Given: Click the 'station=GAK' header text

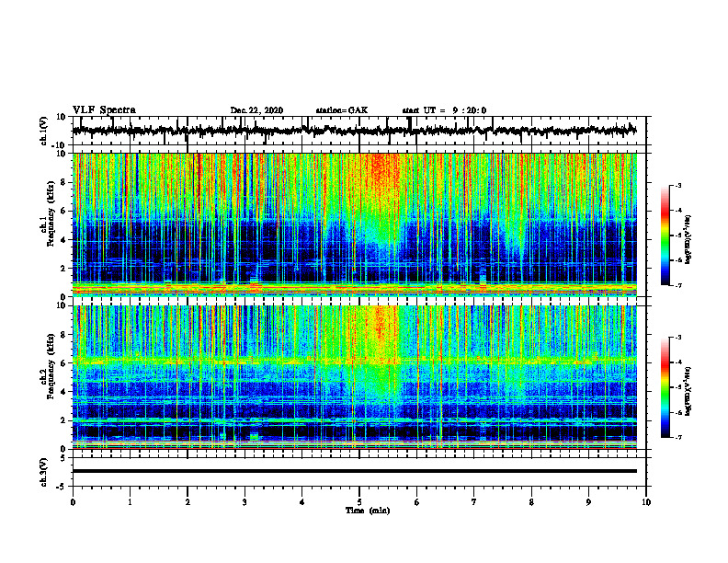Looking at the screenshot, I should tap(342, 110).
